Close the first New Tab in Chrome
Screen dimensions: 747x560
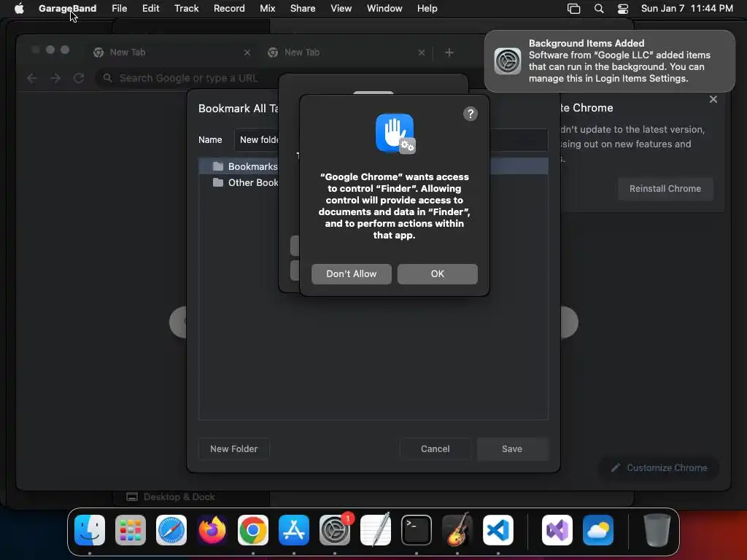click(247, 52)
